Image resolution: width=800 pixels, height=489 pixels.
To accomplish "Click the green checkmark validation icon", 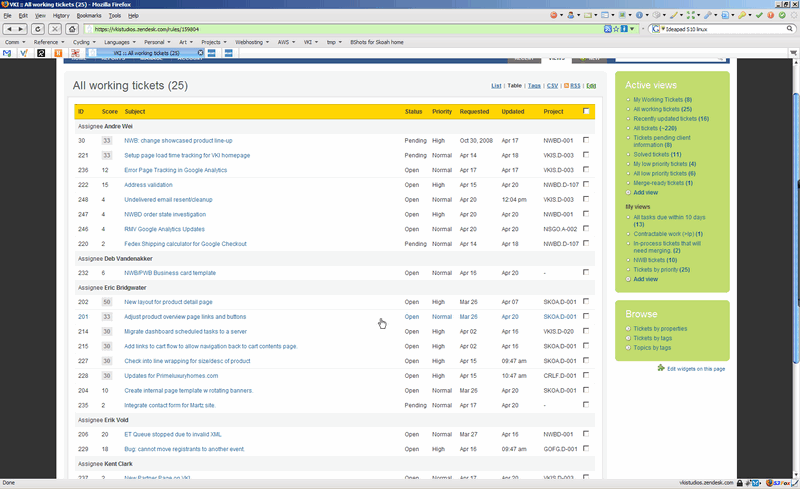I will (759, 15).
